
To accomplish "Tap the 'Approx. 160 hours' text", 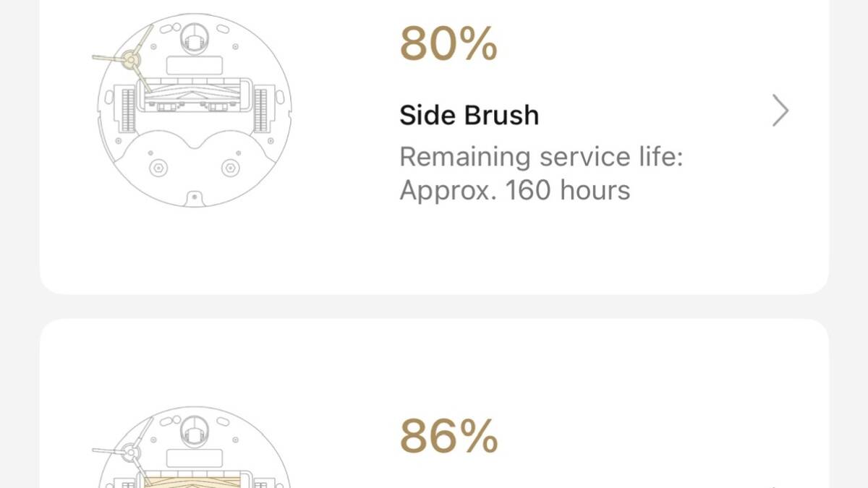I will (x=514, y=190).
